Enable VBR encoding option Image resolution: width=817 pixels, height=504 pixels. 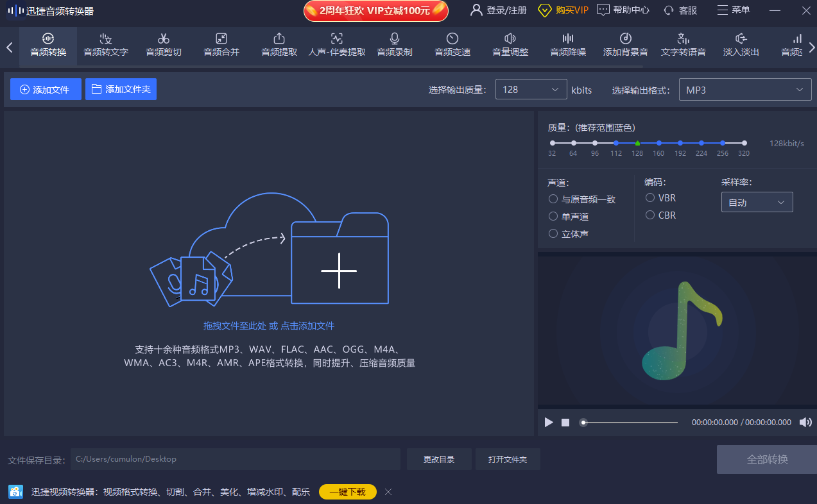coord(650,198)
